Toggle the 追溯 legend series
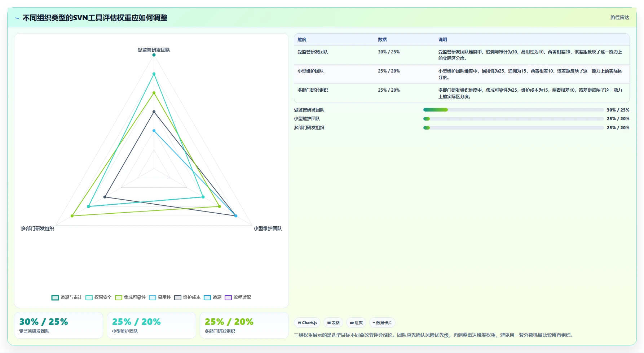 213,297
